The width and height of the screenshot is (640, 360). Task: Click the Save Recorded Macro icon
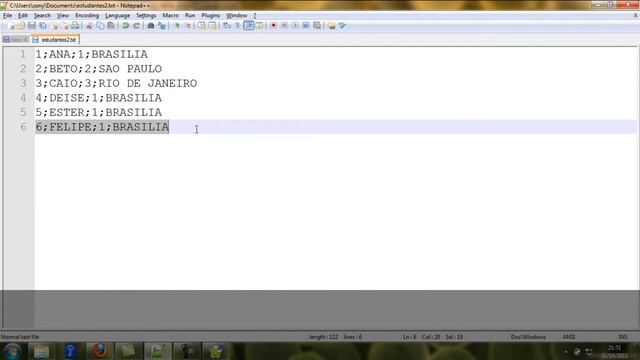tap(317, 26)
